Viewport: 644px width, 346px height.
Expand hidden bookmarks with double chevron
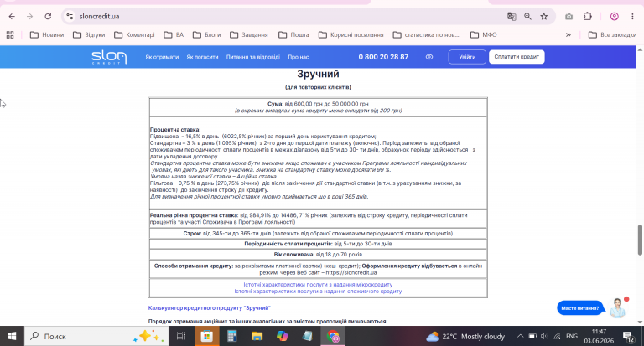coord(569,35)
